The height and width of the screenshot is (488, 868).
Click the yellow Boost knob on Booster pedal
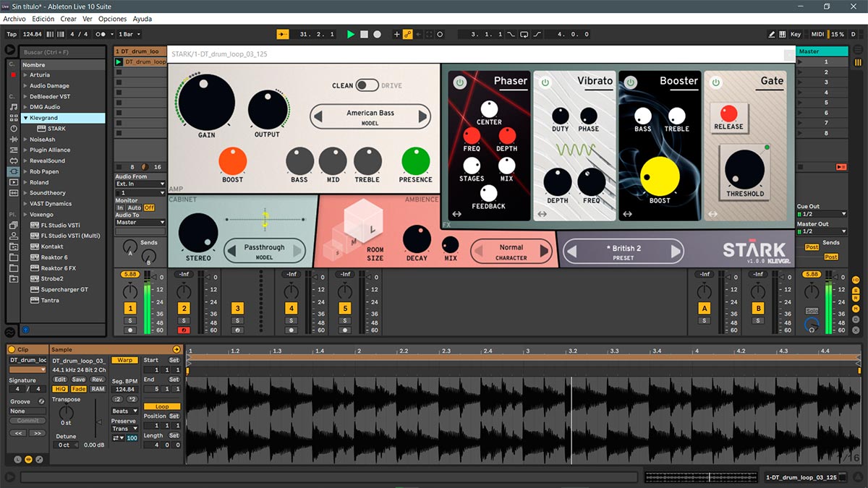tap(660, 176)
